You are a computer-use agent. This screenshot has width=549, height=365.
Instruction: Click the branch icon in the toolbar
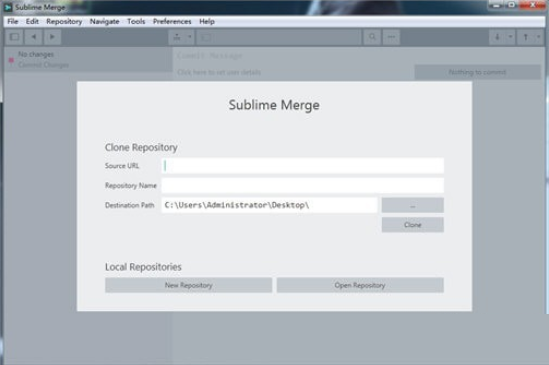click(x=177, y=37)
